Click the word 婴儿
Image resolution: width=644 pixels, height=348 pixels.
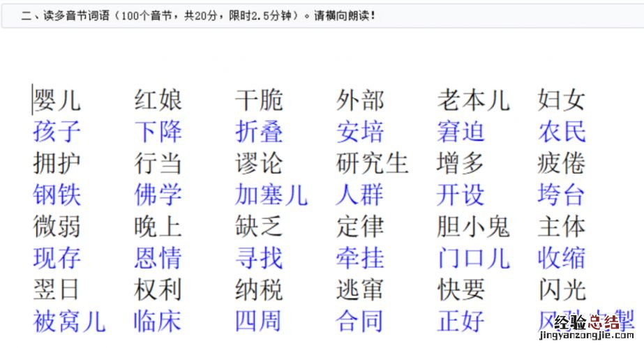pos(57,100)
